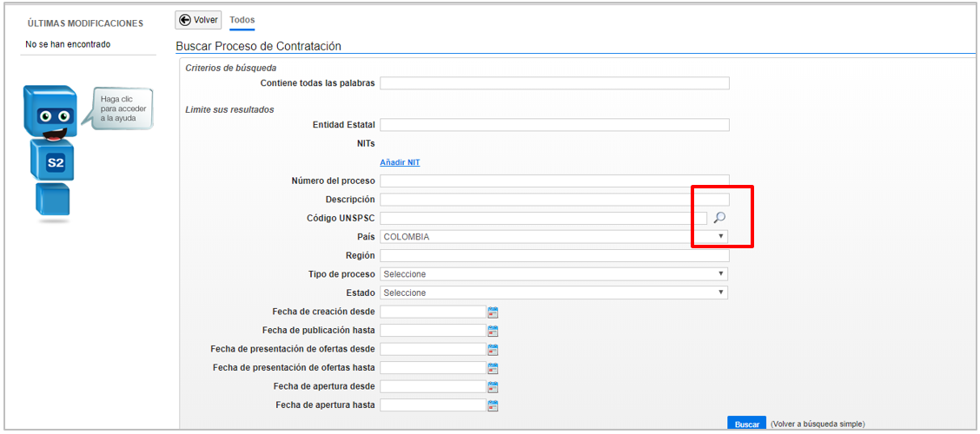Screen dimensions: 980x434
Task: Focus the Código UNSPSC input field
Action: pyautogui.click(x=543, y=218)
